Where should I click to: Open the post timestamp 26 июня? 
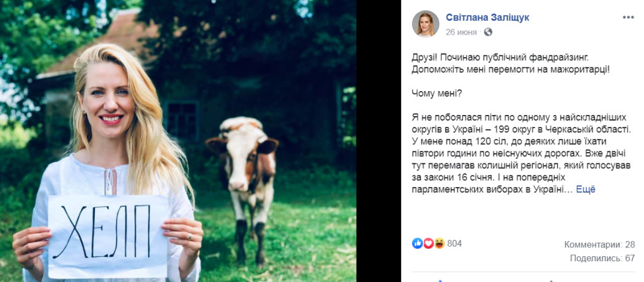click(461, 32)
